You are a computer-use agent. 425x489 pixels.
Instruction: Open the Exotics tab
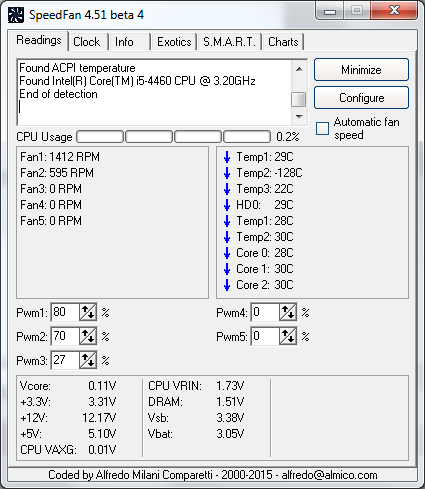click(x=174, y=42)
